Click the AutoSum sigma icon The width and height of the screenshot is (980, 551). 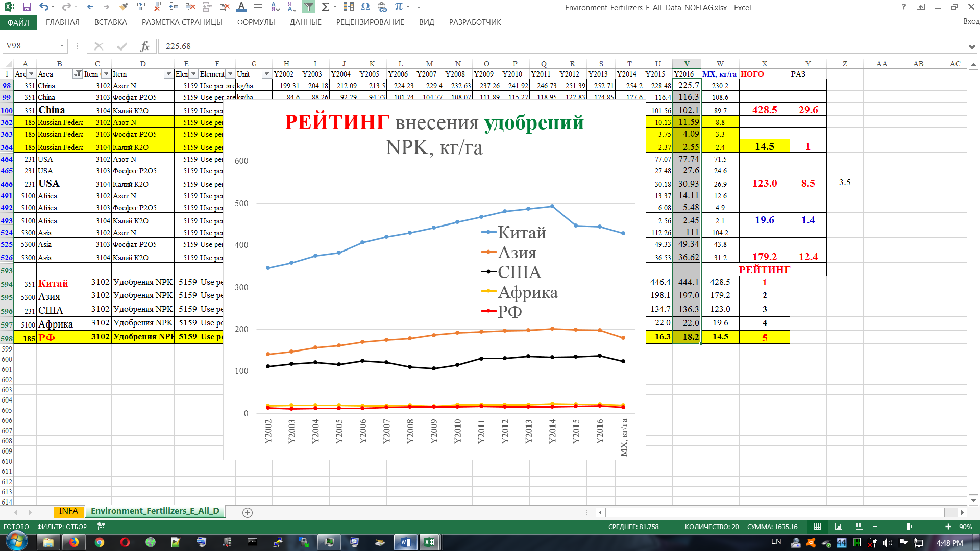point(325,7)
